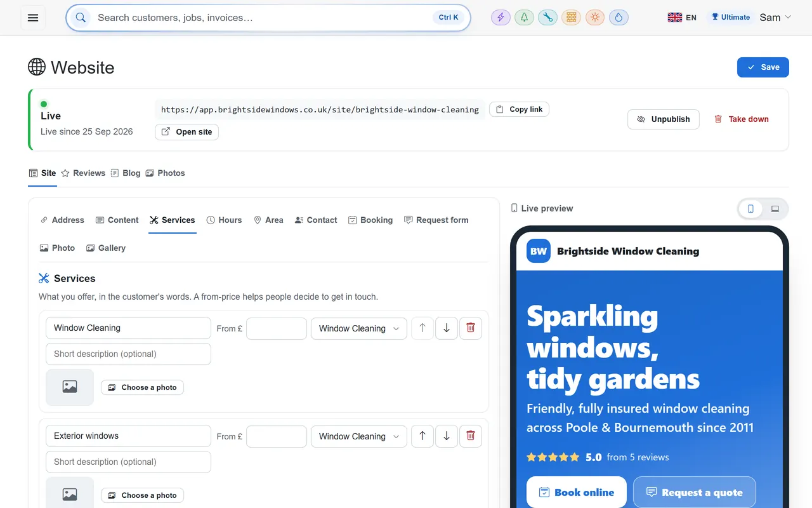Move Exterior windows service up
This screenshot has height=508, width=812.
click(422, 436)
